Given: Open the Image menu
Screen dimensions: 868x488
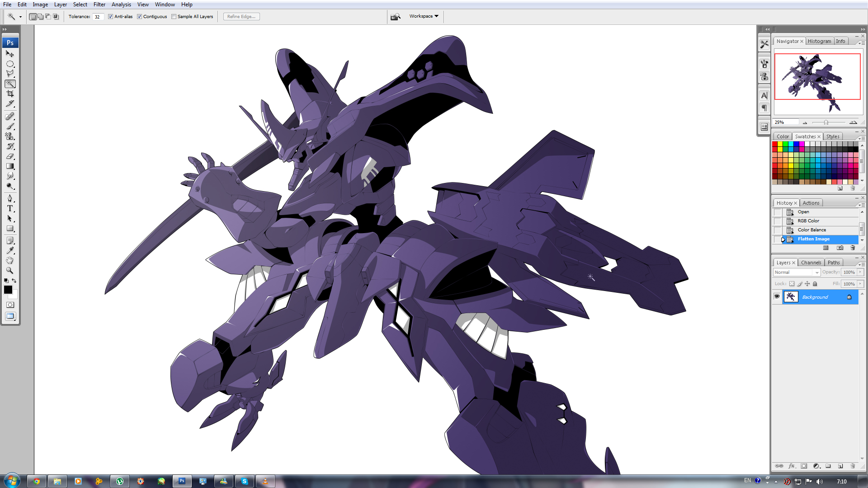Looking at the screenshot, I should (x=40, y=5).
